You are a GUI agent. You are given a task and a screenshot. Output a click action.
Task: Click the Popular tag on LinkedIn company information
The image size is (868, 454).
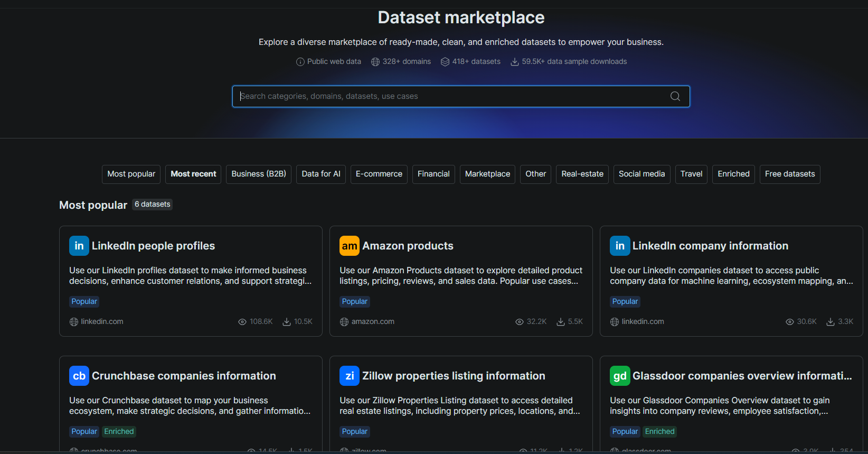click(x=625, y=301)
